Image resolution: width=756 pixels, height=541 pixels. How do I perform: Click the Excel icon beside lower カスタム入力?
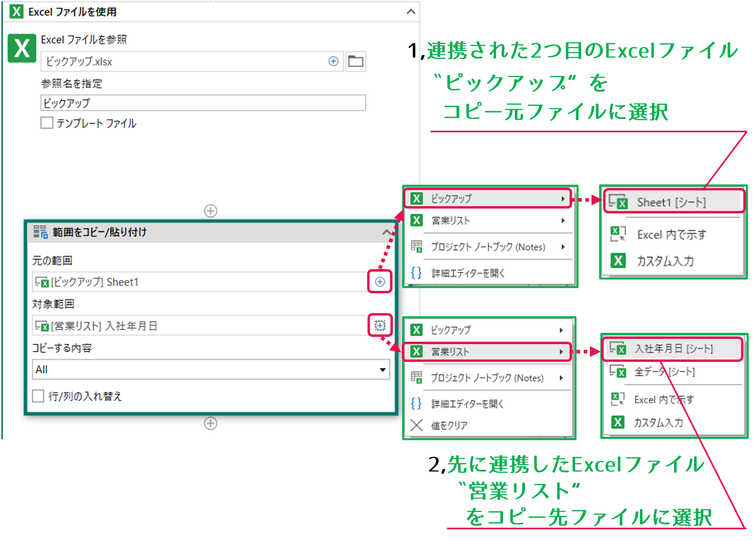click(618, 422)
